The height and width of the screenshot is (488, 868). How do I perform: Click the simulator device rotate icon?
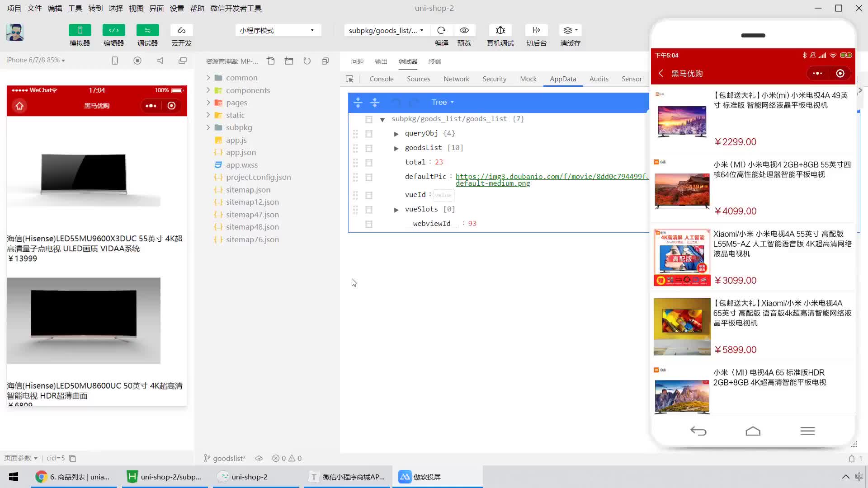[115, 61]
